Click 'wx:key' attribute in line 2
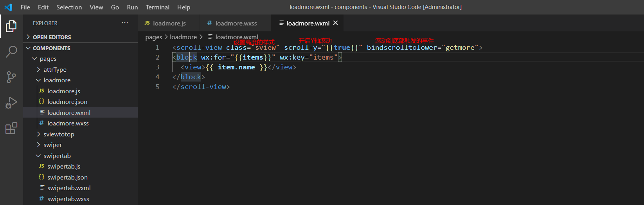Viewport: 644px width, 205px height. pyautogui.click(x=292, y=57)
